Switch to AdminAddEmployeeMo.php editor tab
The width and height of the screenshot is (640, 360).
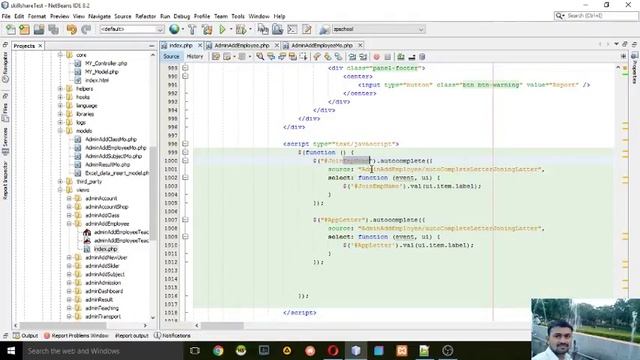(321, 45)
